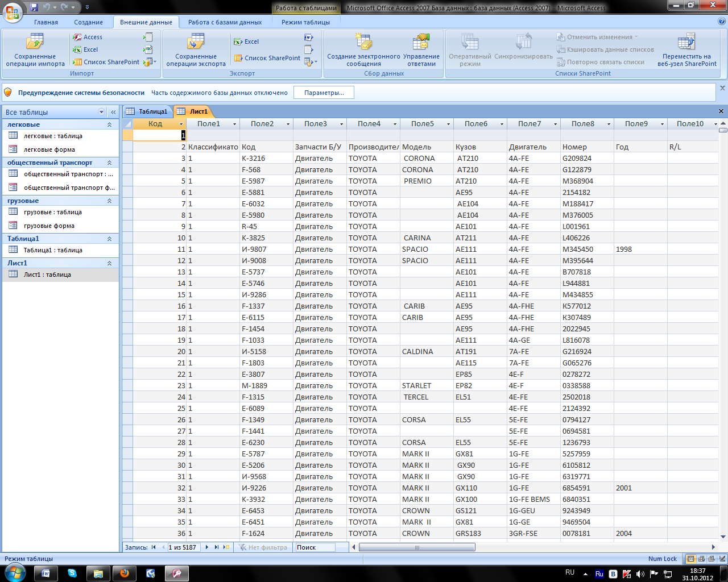Move database to SharePoint site
This screenshot has height=582, width=728.
coord(687,50)
